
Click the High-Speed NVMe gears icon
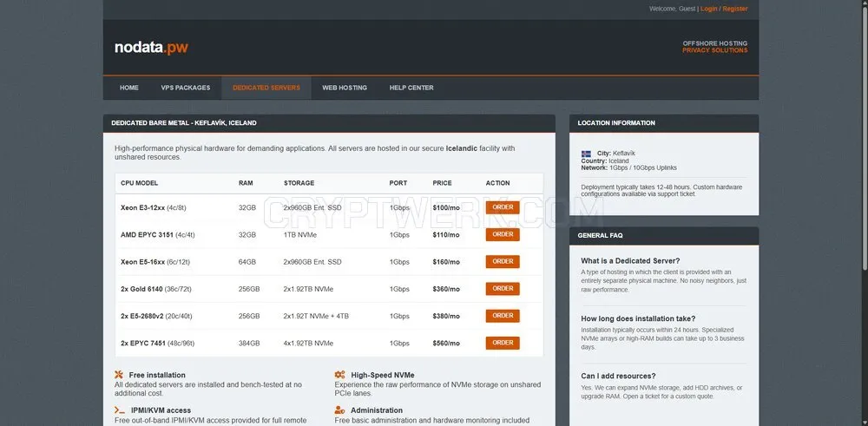[x=339, y=375]
